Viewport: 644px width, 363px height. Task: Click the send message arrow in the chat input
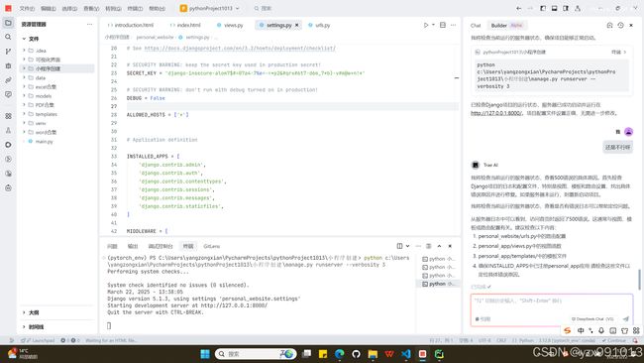click(x=625, y=318)
